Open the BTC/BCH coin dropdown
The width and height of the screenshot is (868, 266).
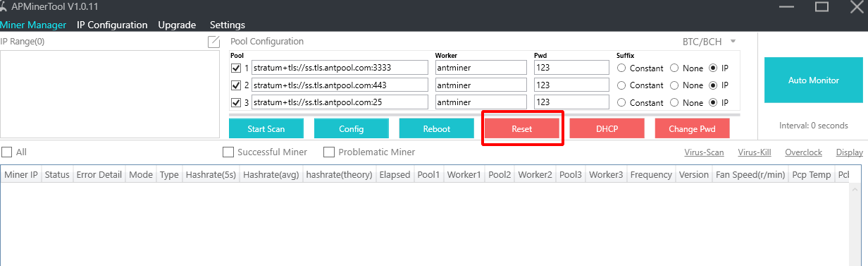click(709, 42)
